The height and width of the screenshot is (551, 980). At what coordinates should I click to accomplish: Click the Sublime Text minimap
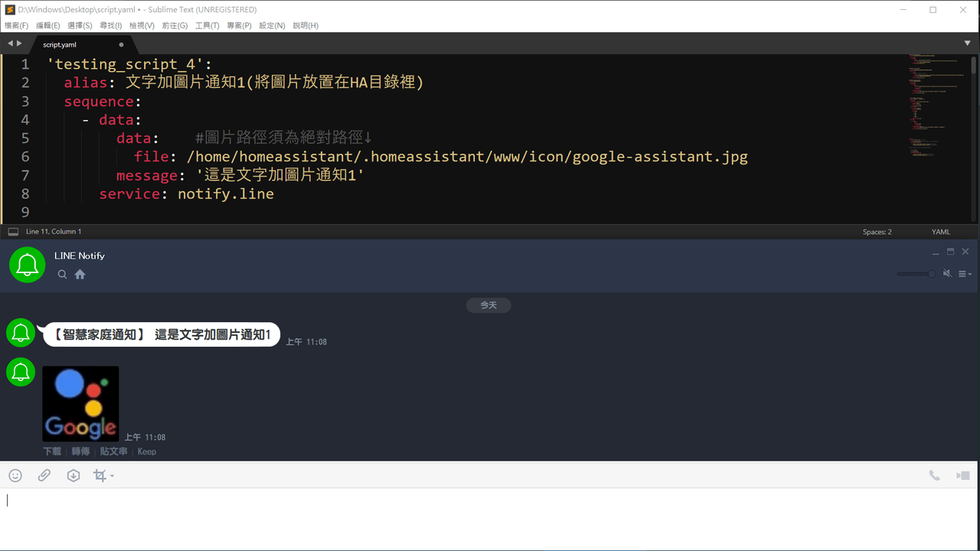[x=938, y=107]
